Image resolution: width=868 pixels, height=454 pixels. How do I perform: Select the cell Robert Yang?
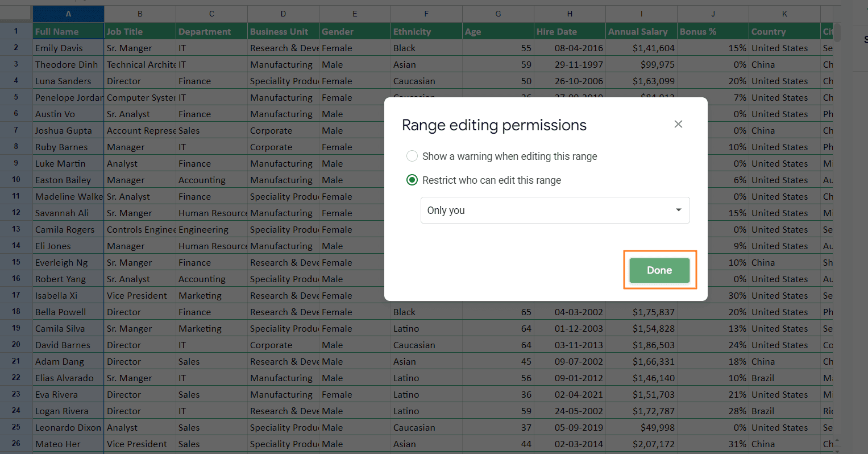point(68,279)
